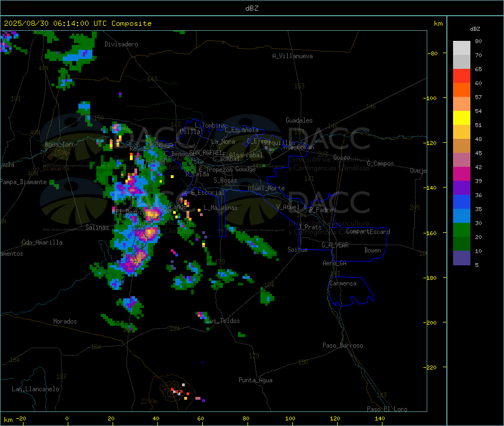The width and height of the screenshot is (504, 426).
Task: Click the 'G_Campos' location label
Action: point(380,163)
